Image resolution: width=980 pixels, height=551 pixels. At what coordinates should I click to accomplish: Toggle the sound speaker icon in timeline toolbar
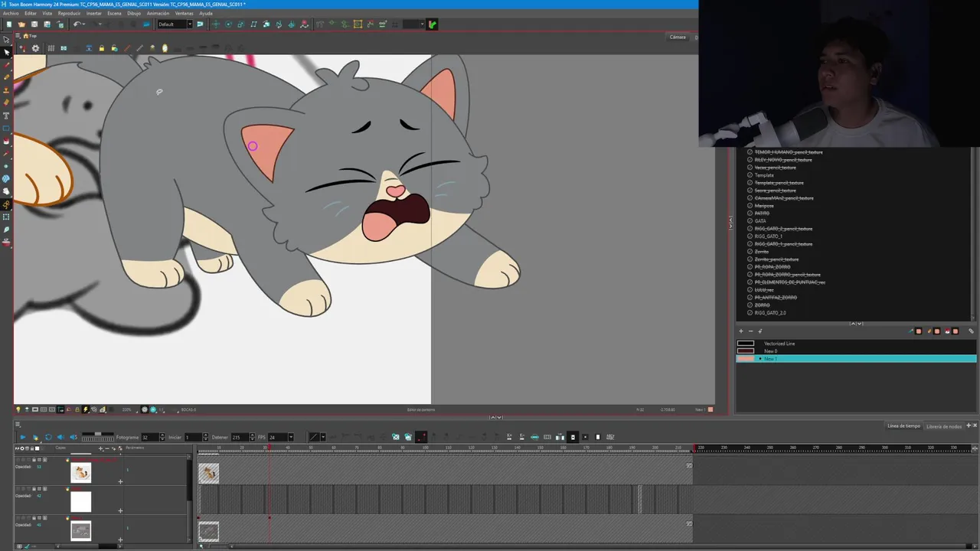click(60, 437)
